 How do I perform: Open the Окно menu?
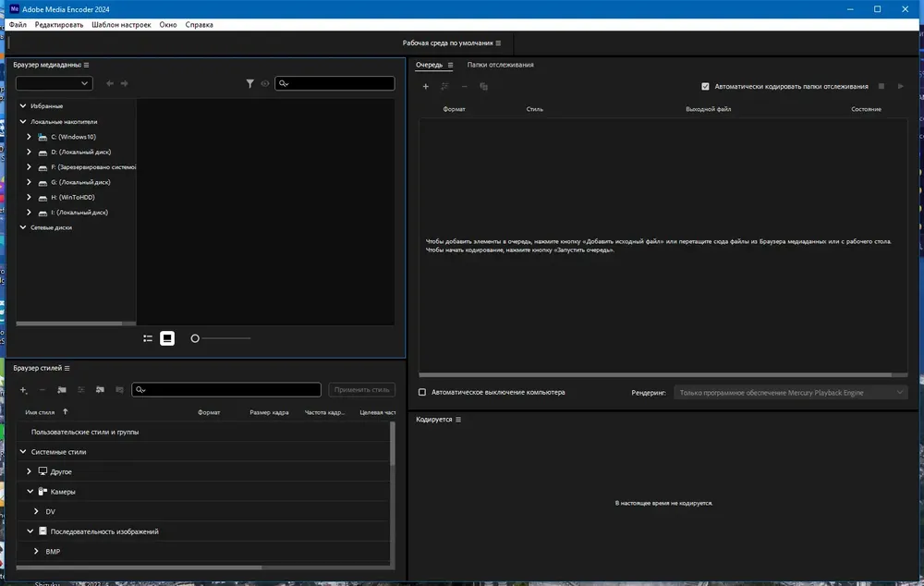click(168, 25)
